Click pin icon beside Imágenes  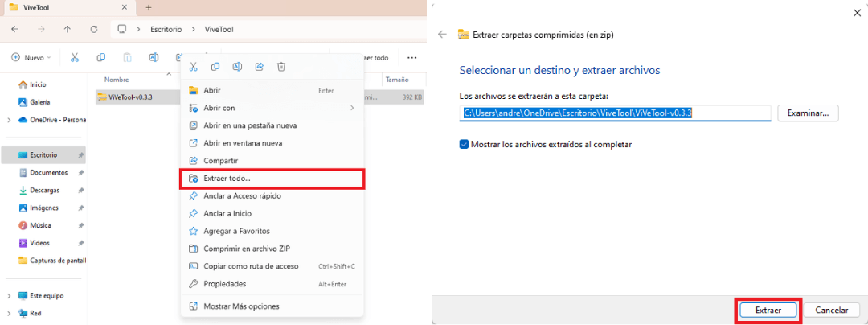coord(81,208)
